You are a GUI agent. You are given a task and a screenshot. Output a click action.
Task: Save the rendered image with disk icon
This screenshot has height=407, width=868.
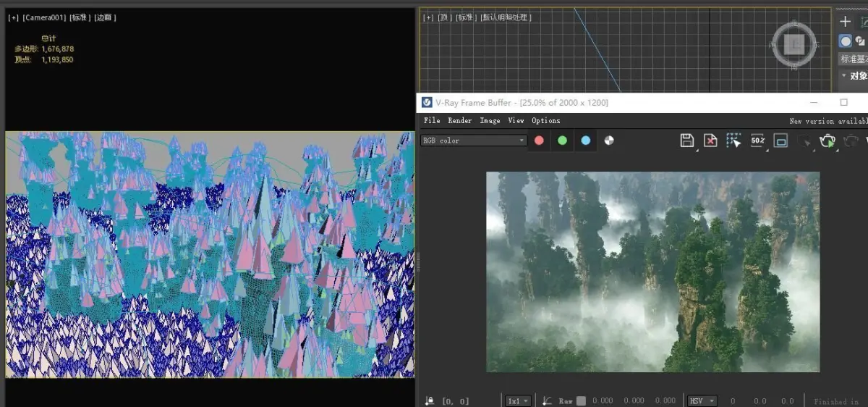(x=687, y=140)
